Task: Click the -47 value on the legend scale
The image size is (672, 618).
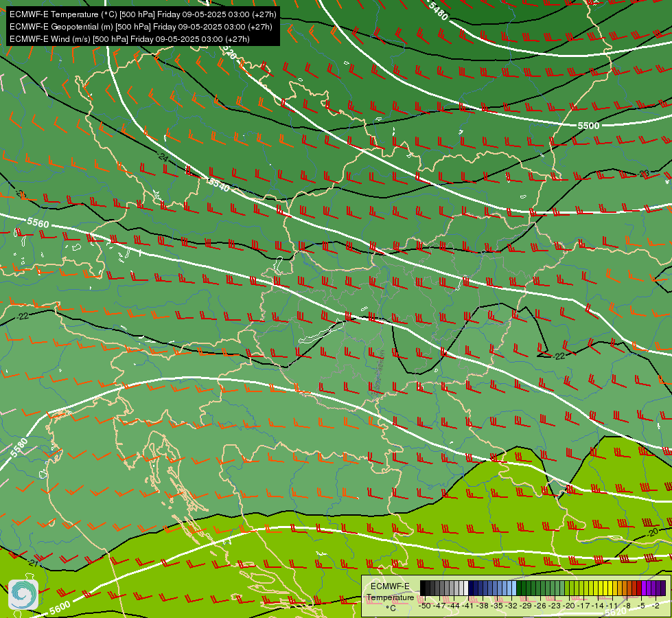Action: pyautogui.click(x=440, y=606)
